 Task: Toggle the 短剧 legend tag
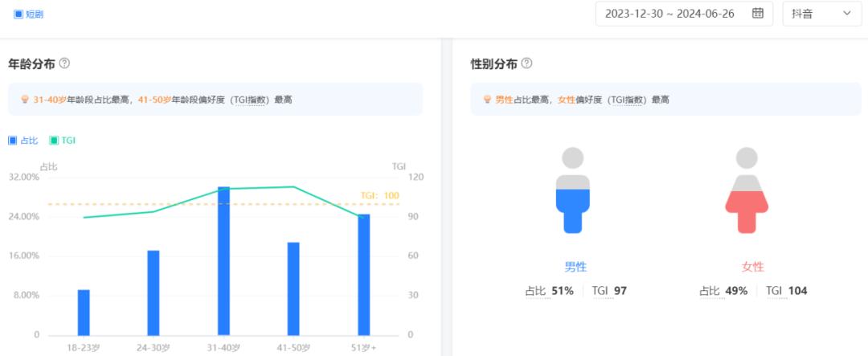[28, 14]
